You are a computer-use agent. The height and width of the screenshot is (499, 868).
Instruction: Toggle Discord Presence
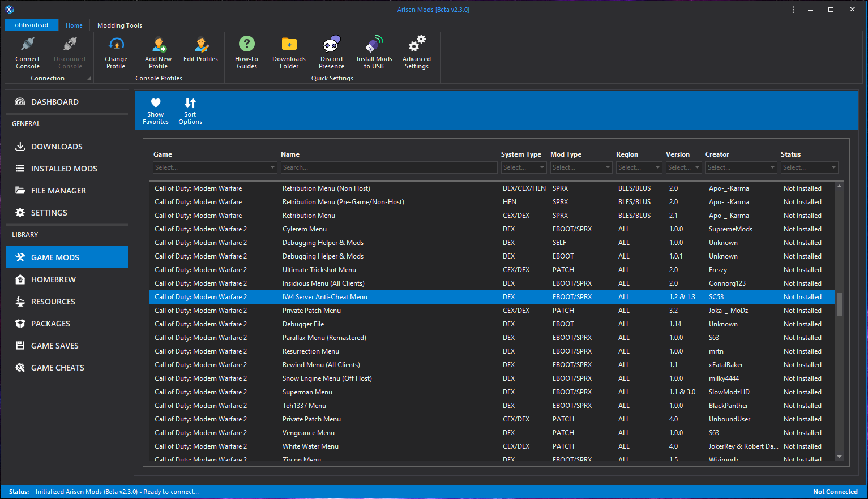pyautogui.click(x=331, y=52)
